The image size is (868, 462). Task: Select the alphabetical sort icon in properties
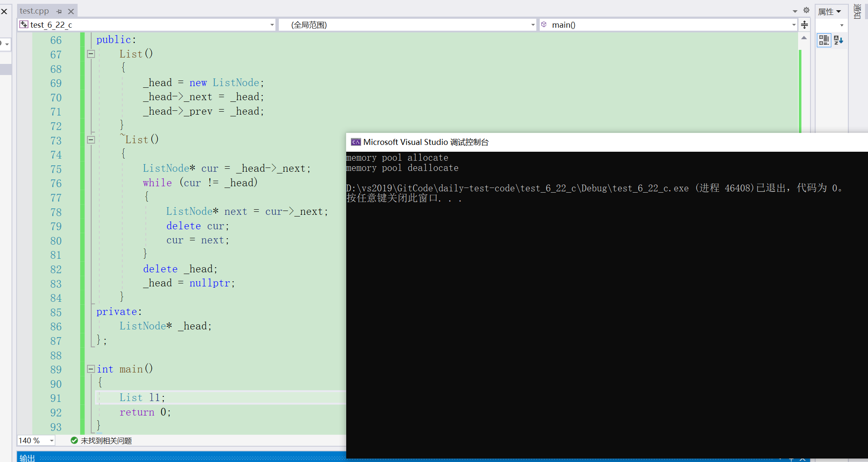[838, 40]
